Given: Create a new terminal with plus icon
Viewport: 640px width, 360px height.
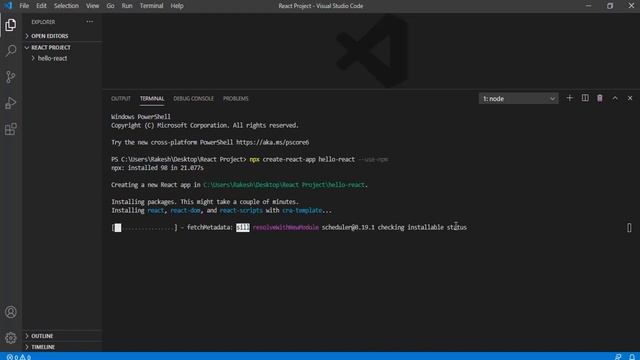Looking at the screenshot, I should point(569,98).
